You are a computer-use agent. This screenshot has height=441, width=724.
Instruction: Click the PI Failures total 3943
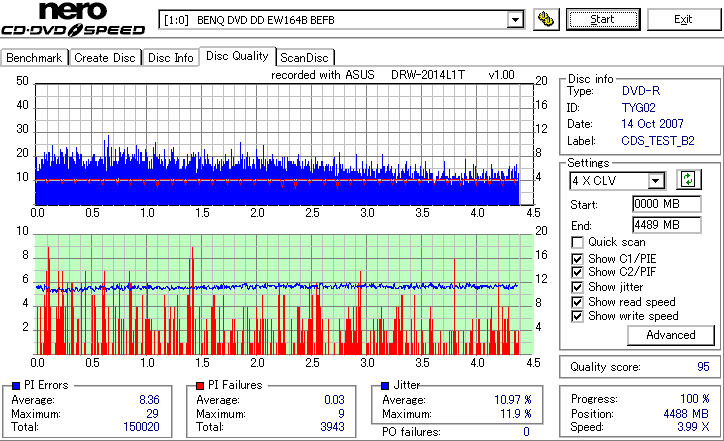coord(332,427)
